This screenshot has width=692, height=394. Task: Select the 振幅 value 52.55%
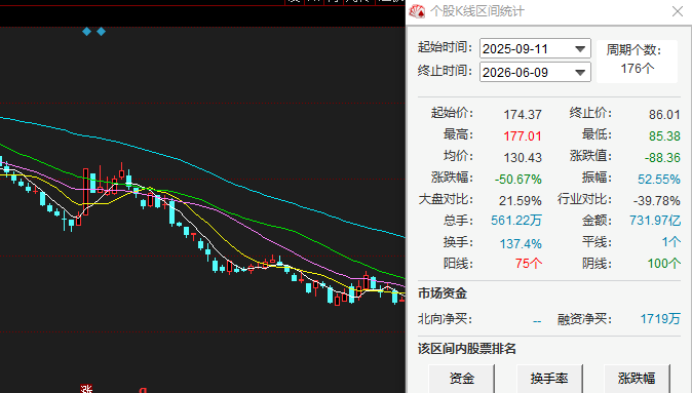click(659, 179)
